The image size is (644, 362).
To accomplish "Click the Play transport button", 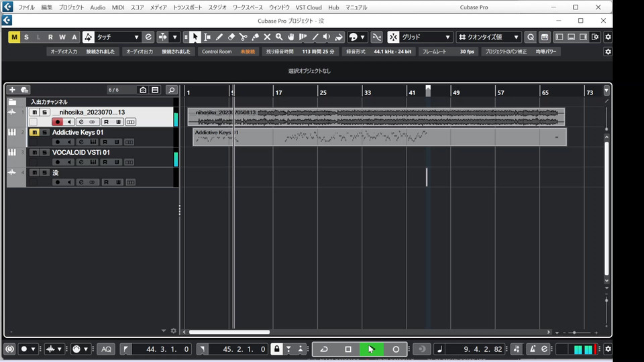I will tap(371, 349).
